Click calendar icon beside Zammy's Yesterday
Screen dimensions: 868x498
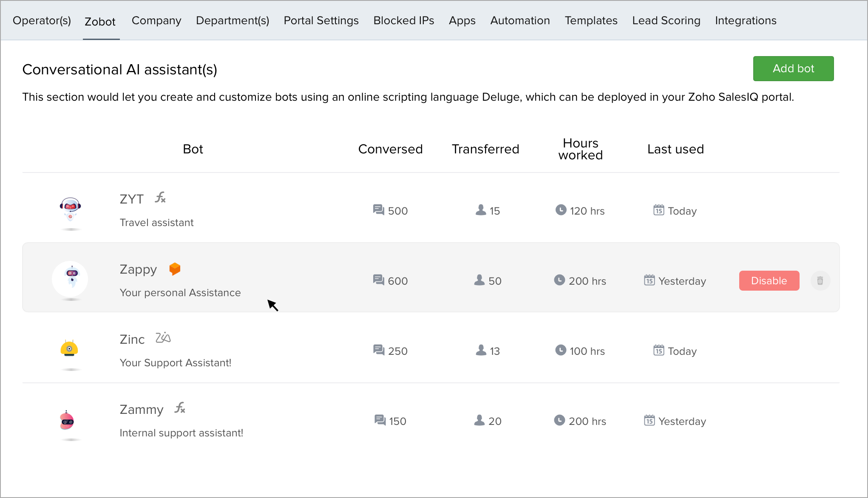coord(649,420)
